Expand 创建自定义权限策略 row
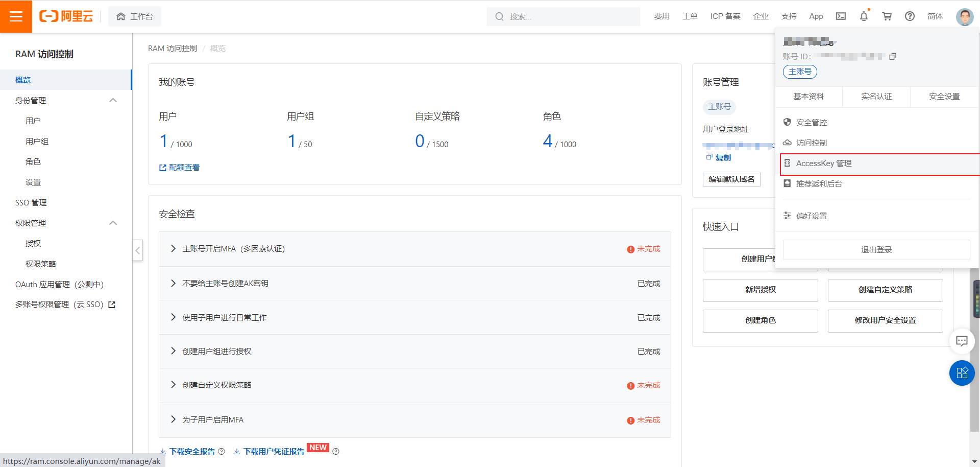The width and height of the screenshot is (980, 467). pyautogui.click(x=173, y=385)
